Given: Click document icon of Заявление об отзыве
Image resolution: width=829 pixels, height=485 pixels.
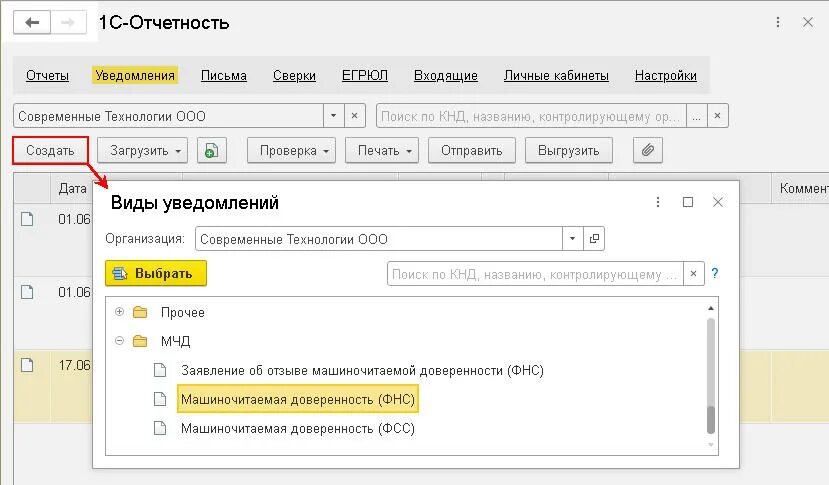Looking at the screenshot, I should pos(160,370).
